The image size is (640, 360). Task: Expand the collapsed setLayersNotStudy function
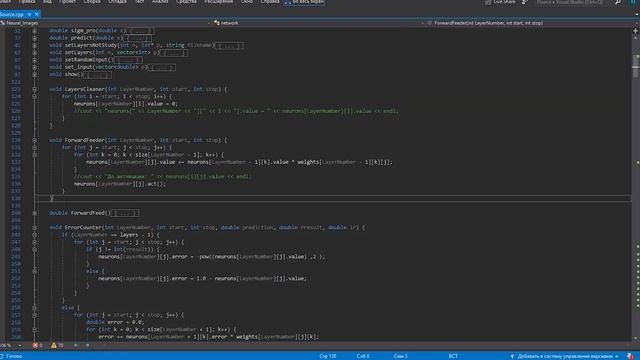point(35,45)
